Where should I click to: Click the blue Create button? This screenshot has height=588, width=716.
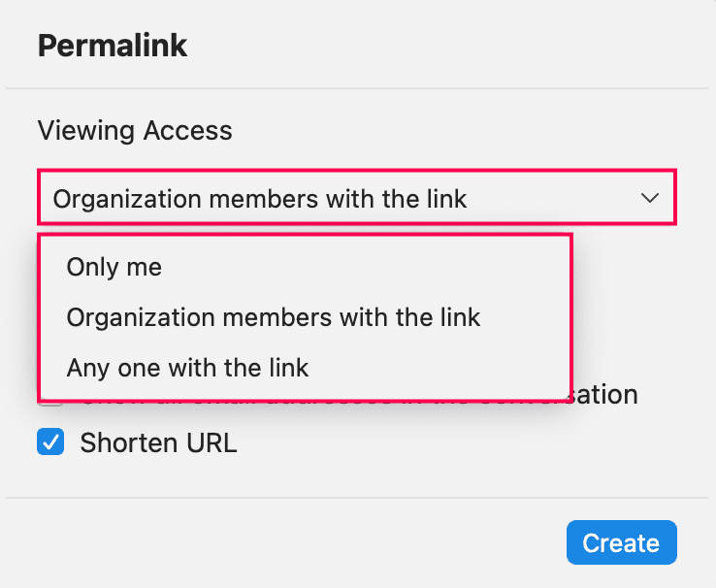(621, 543)
